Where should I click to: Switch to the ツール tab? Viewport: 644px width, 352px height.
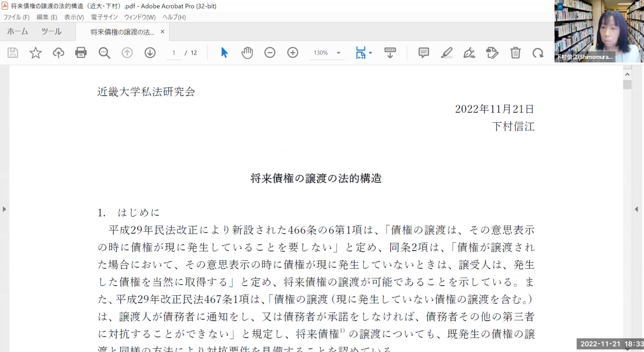52,31
